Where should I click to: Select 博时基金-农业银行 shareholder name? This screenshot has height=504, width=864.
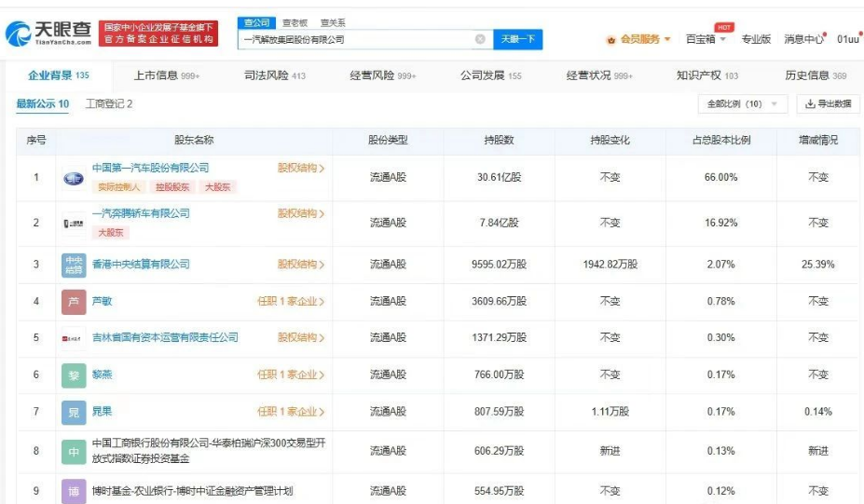[192, 491]
